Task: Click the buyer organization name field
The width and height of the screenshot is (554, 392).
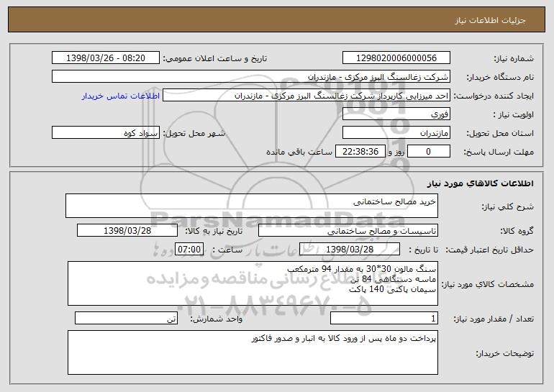Action: pyautogui.click(x=251, y=76)
